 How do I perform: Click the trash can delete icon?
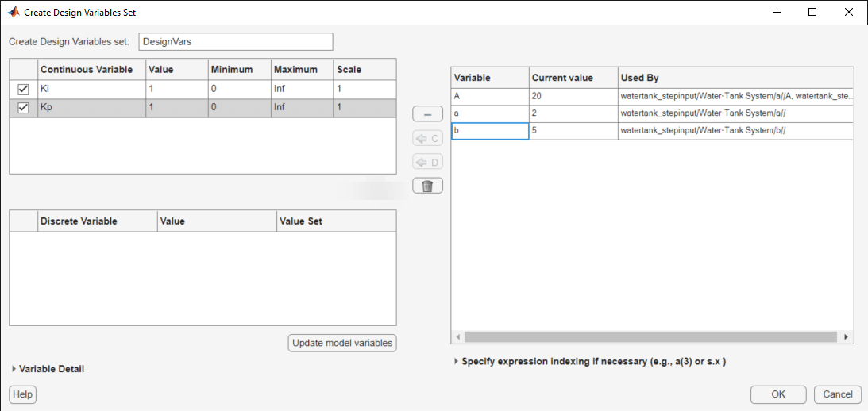[427, 186]
